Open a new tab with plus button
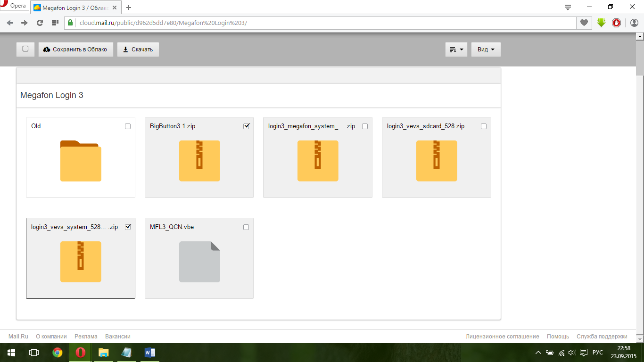Viewport: 644px width, 362px height. (129, 8)
